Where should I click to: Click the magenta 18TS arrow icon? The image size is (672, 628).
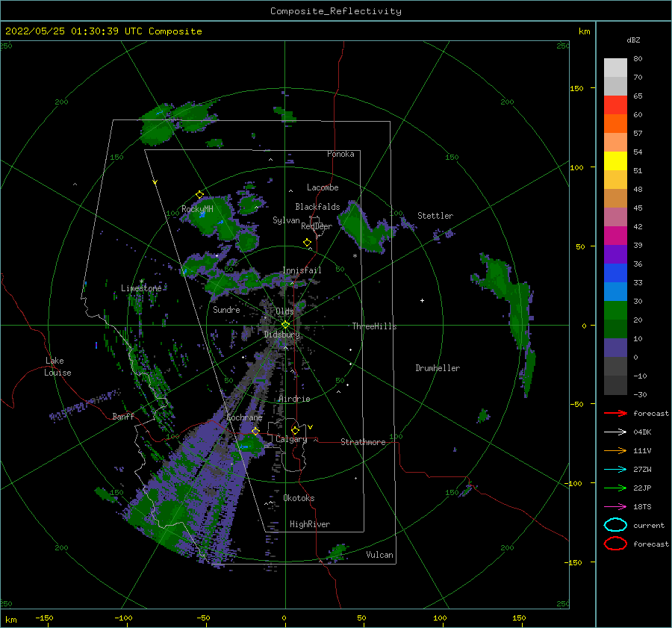pyautogui.click(x=615, y=507)
